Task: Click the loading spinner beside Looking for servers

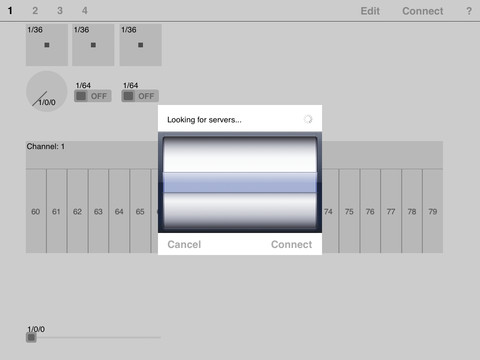Action: coord(308,119)
